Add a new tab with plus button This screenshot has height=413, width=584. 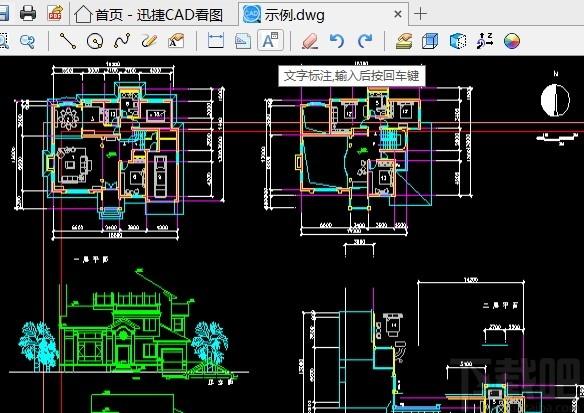coord(420,14)
